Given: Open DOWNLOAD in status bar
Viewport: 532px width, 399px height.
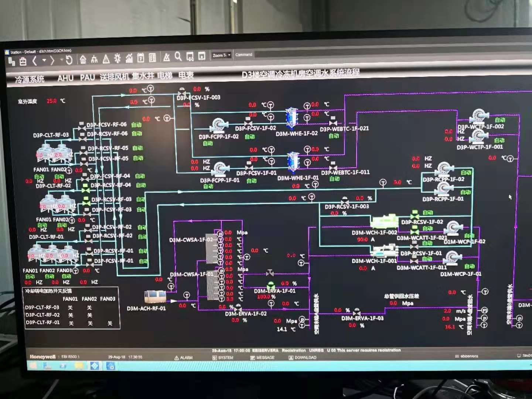Looking at the screenshot, I should (x=303, y=358).
